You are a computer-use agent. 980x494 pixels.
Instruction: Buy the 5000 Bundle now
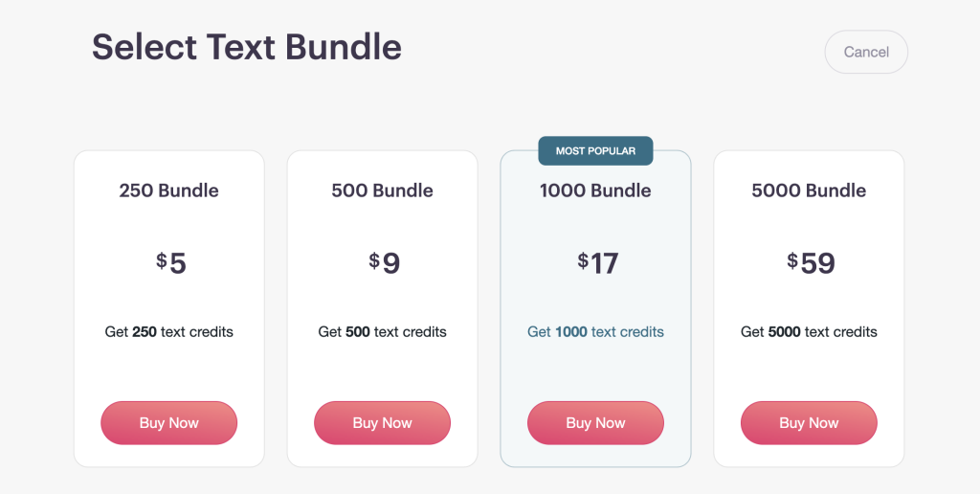click(809, 422)
